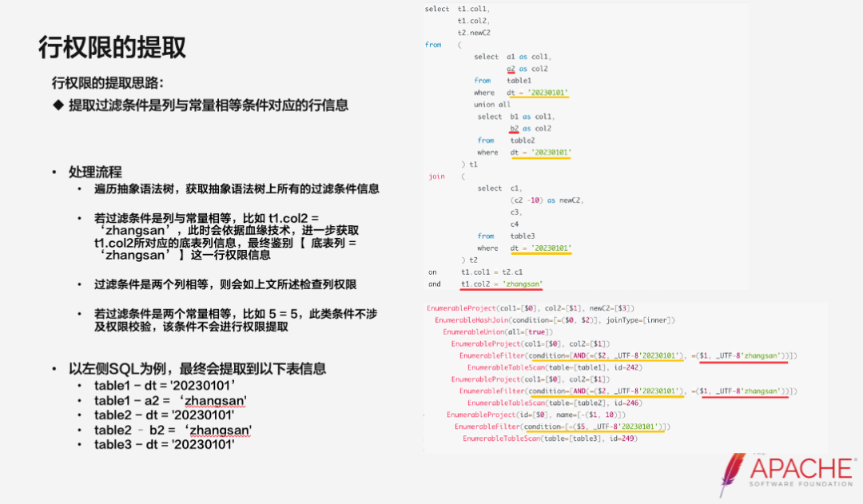Click the SQL text a2 as col2

click(x=527, y=69)
